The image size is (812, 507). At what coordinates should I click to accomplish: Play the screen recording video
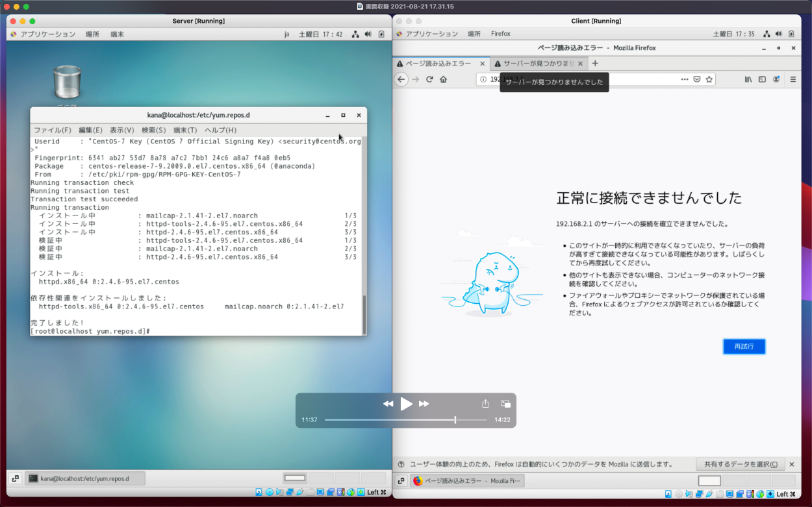[406, 404]
